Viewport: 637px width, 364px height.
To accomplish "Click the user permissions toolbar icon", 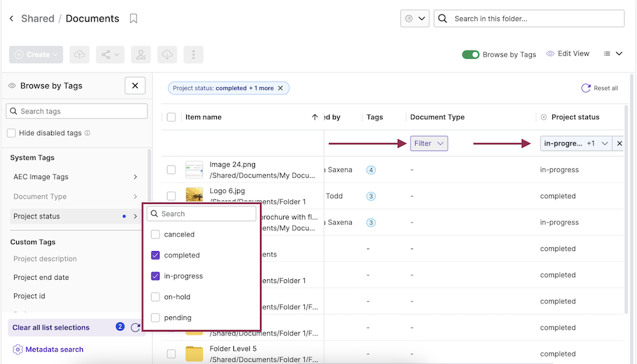I will pos(141,54).
